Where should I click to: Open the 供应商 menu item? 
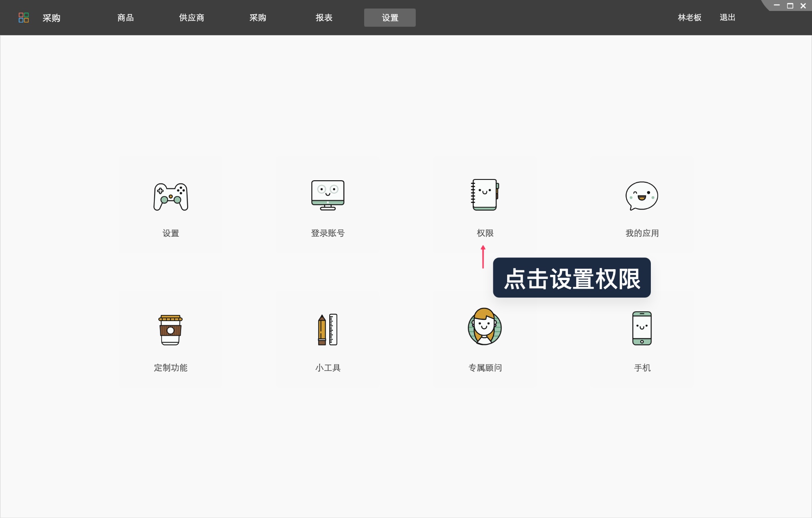tap(191, 17)
